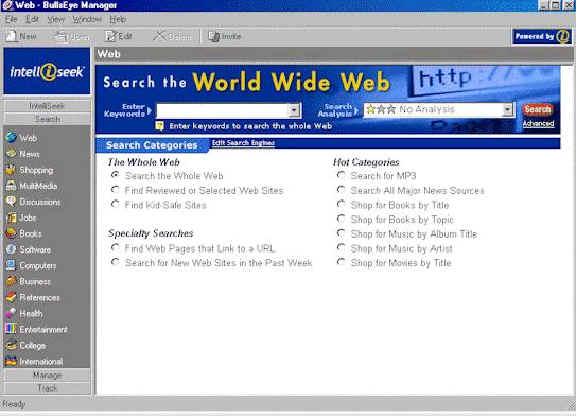Click the Web panel header title
The height and width of the screenshot is (417, 576).
pos(109,54)
